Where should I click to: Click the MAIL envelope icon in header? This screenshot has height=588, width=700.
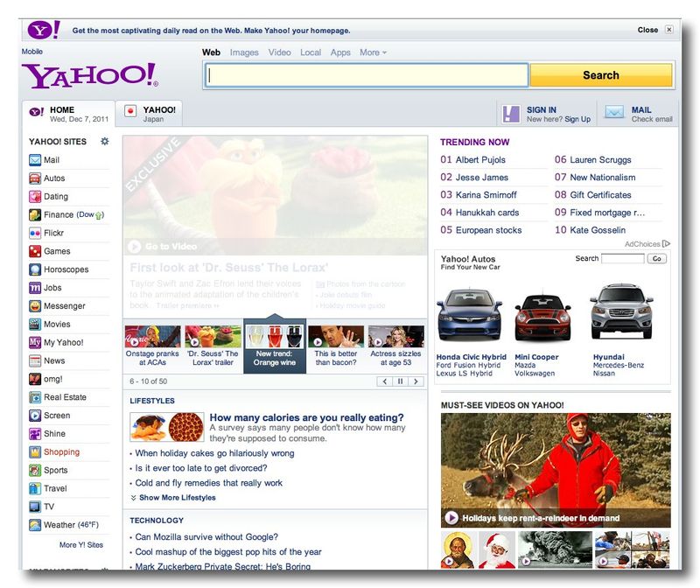tap(614, 112)
